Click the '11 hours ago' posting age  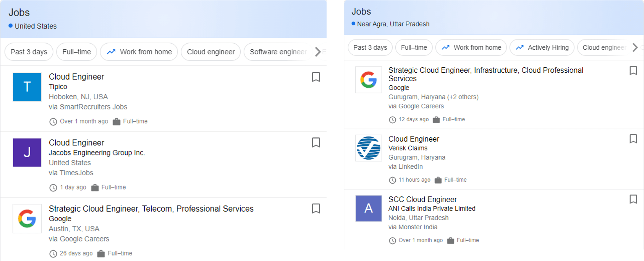point(414,180)
